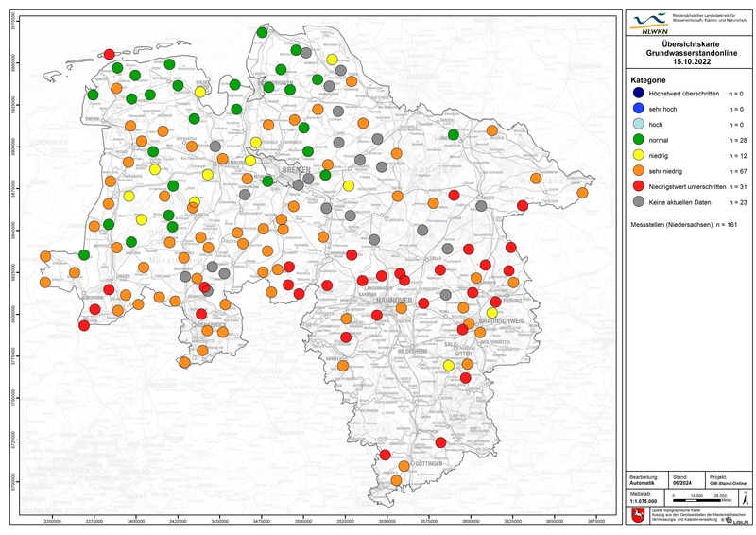Select the red marker on the North Sea island
756x535 pixels.
(109, 55)
